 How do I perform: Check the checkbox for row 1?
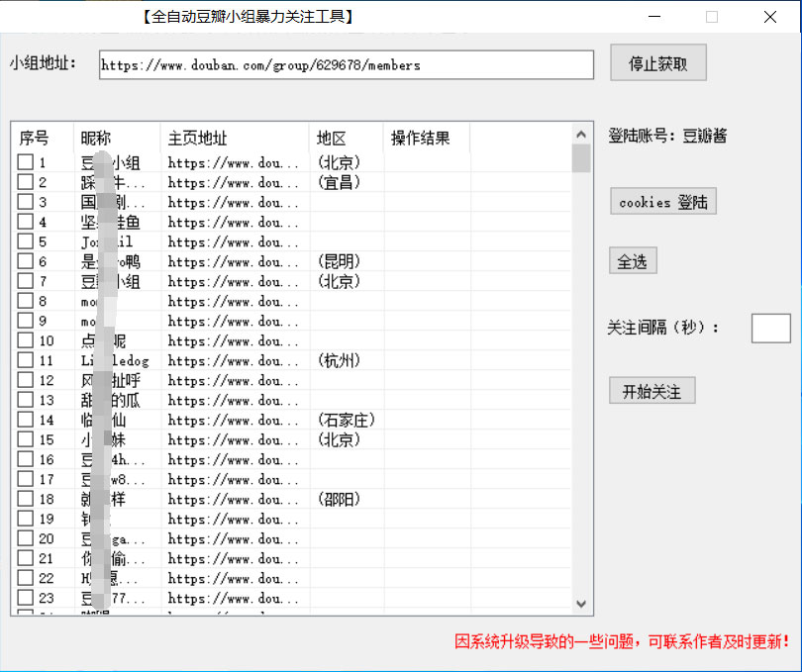pyautogui.click(x=26, y=162)
